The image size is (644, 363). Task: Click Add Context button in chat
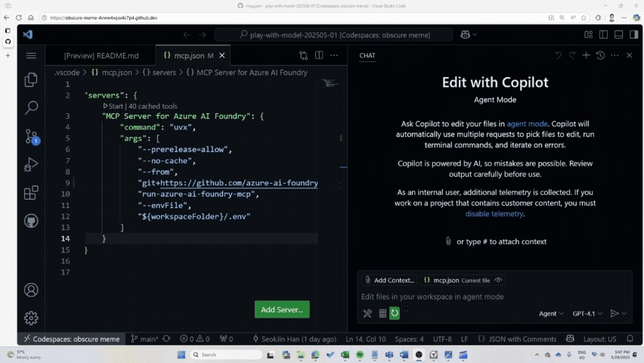[389, 281]
